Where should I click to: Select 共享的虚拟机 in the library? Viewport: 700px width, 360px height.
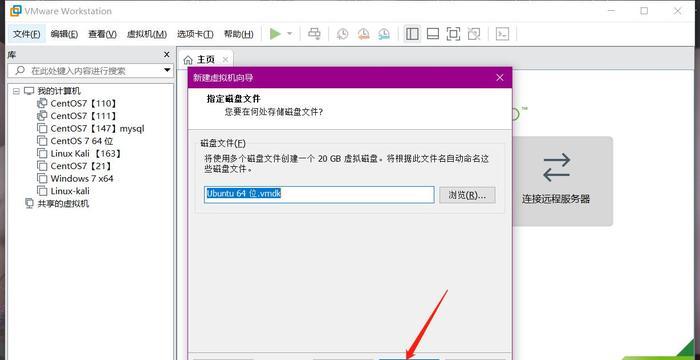click(63, 204)
